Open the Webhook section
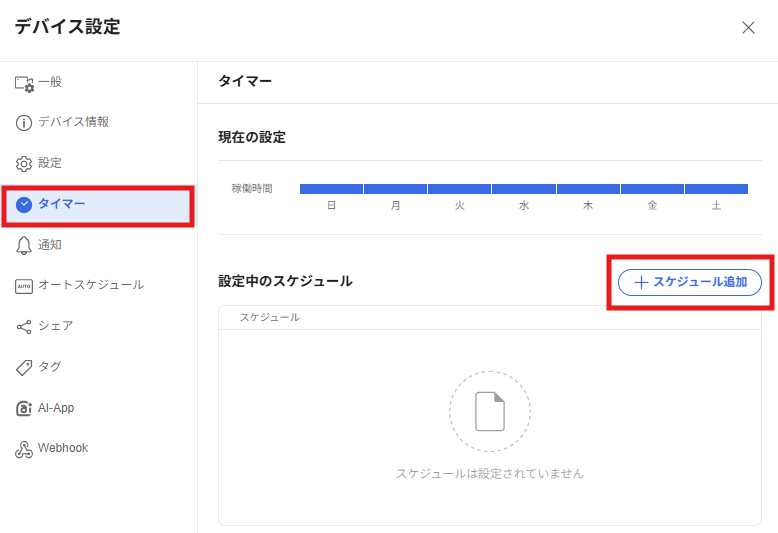The image size is (778, 533). [x=98, y=449]
